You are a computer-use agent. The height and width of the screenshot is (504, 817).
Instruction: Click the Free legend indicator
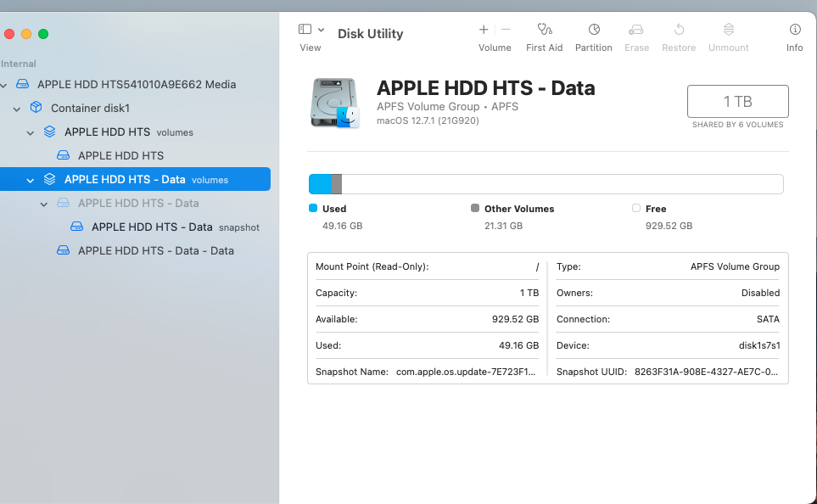(635, 208)
